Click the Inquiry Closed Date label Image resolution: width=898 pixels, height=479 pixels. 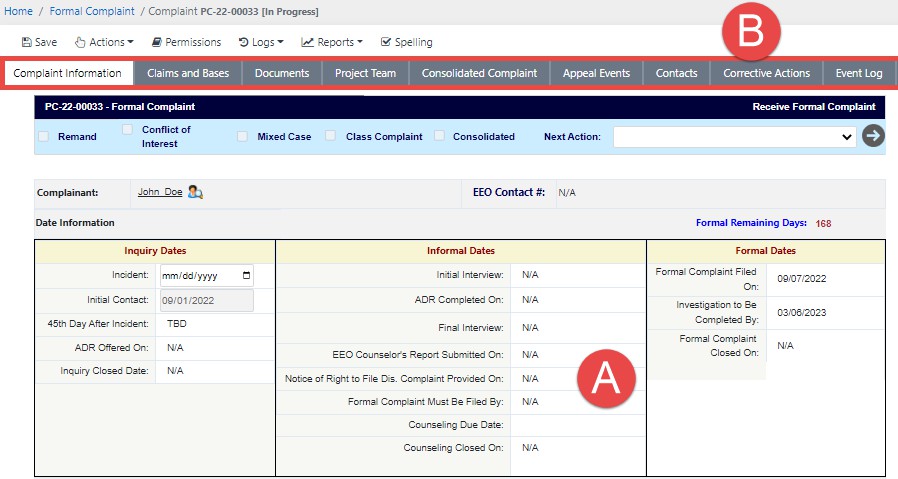[104, 371]
